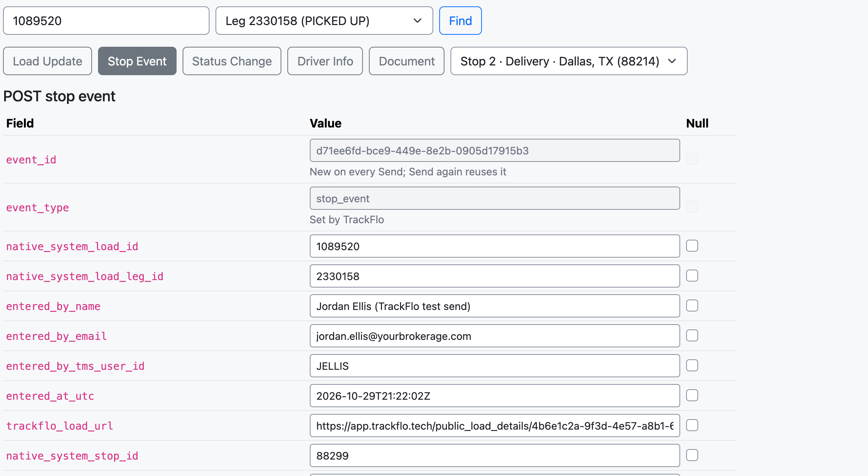Check Null for native_system_load_id
Image resolution: width=868 pixels, height=476 pixels.
coord(692,246)
